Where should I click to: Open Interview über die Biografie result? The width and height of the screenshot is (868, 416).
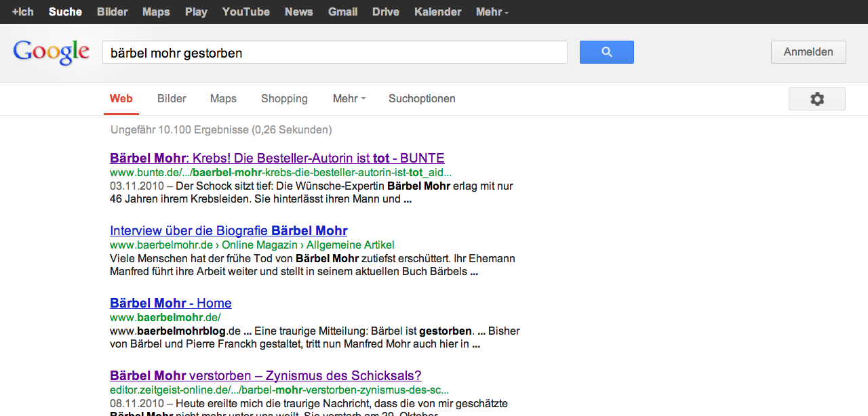point(229,231)
